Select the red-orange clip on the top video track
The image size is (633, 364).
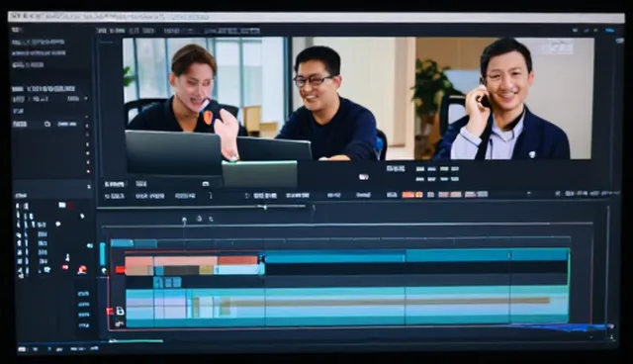[x=238, y=260]
